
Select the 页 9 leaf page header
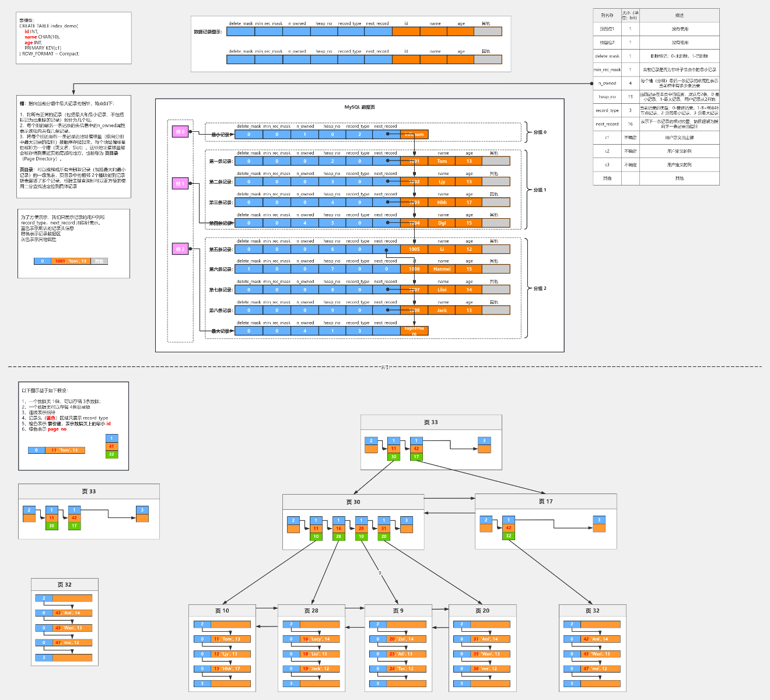coord(398,610)
